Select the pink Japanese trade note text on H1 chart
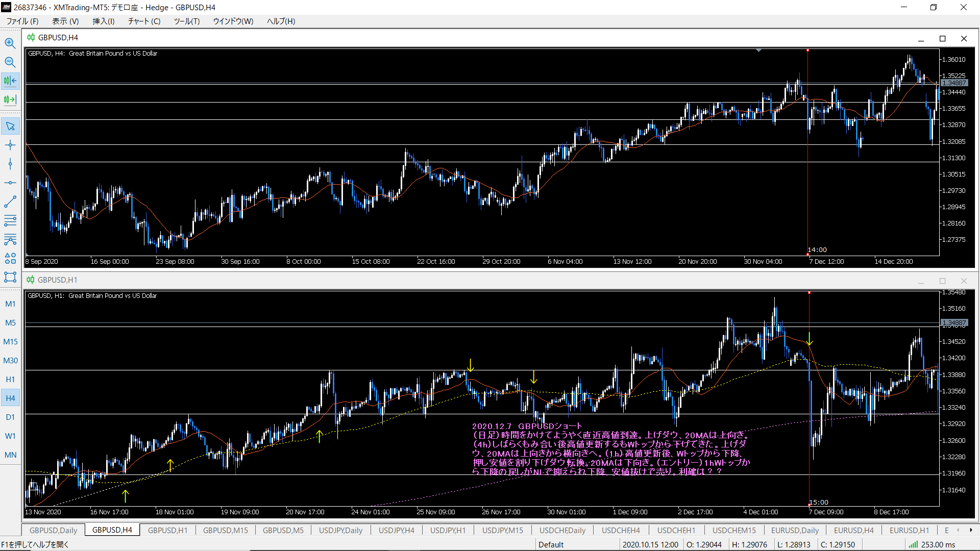Screen dimensions: 980x551 610,449
